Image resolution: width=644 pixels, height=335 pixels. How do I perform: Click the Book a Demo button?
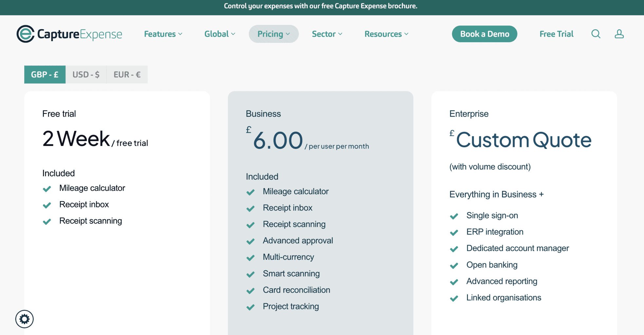[x=485, y=34]
